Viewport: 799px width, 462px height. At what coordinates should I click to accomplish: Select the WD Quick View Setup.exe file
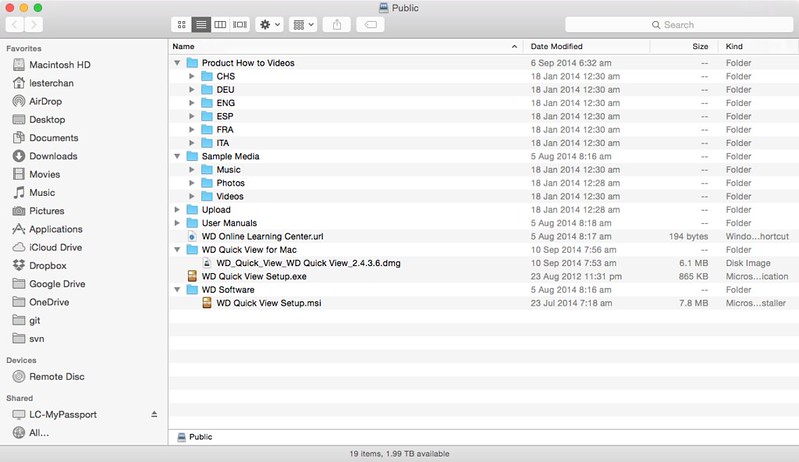(x=253, y=276)
